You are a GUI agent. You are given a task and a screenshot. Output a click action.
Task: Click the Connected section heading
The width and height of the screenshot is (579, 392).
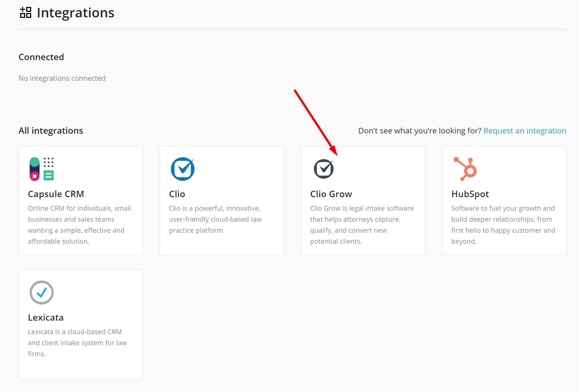[41, 57]
